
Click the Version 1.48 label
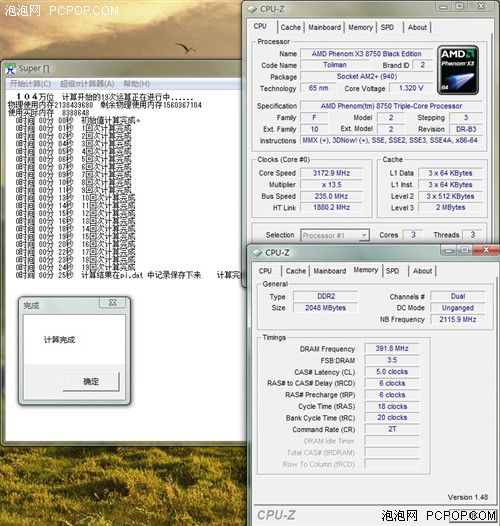[x=468, y=497]
